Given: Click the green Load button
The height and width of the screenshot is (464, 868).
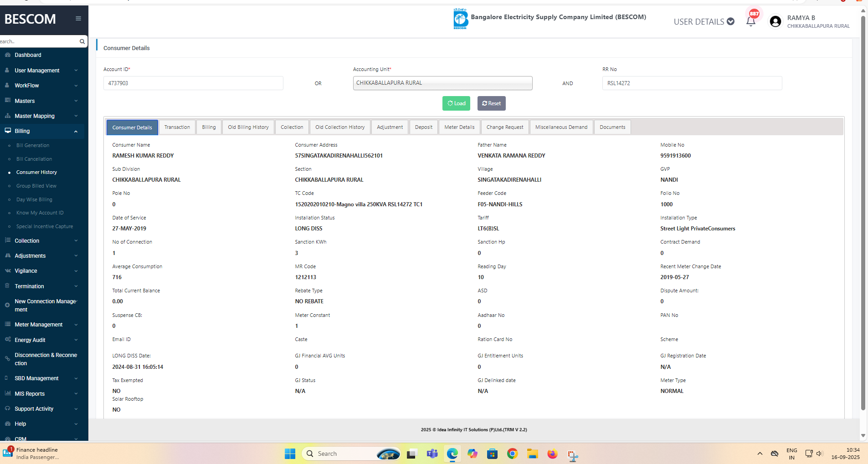Looking at the screenshot, I should pyautogui.click(x=456, y=103).
